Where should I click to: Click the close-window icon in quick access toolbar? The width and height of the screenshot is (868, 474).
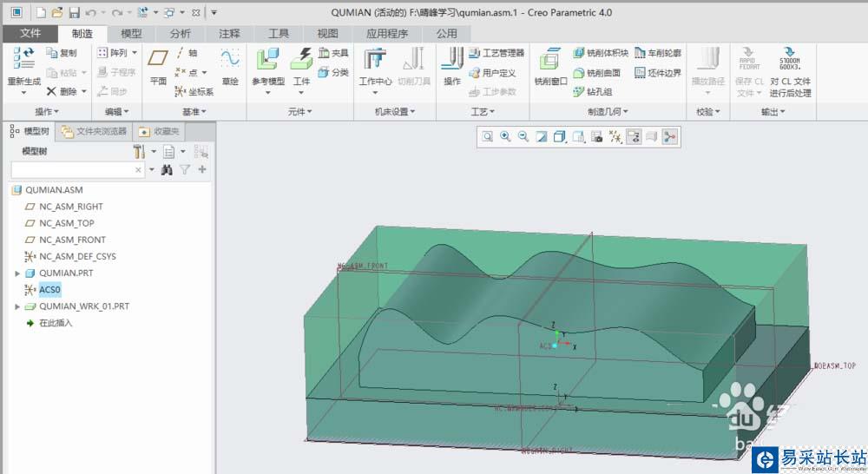(195, 12)
